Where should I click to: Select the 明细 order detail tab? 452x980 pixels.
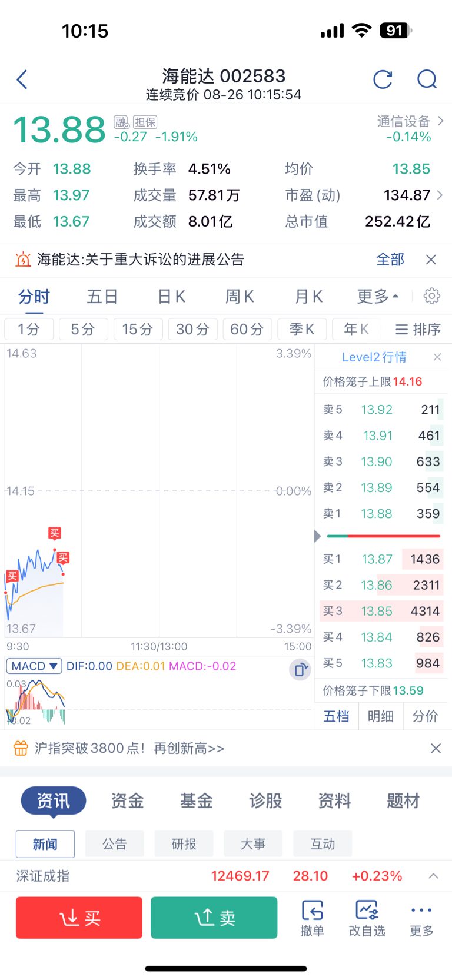coord(381,716)
